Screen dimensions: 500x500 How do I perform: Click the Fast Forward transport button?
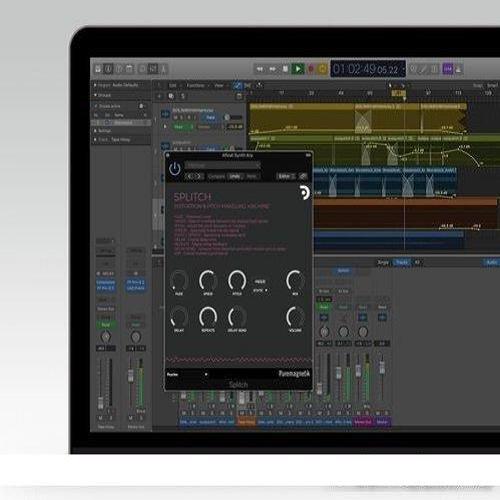[273, 69]
